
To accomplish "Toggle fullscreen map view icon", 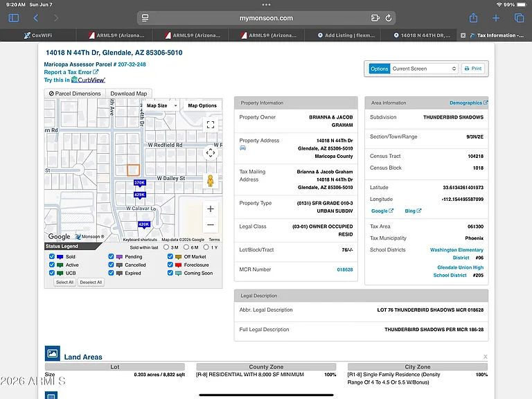I will click(211, 125).
